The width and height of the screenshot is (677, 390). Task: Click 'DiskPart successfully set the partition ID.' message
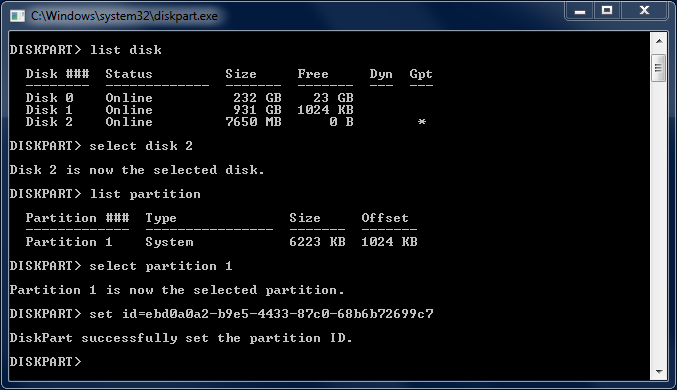coord(181,338)
